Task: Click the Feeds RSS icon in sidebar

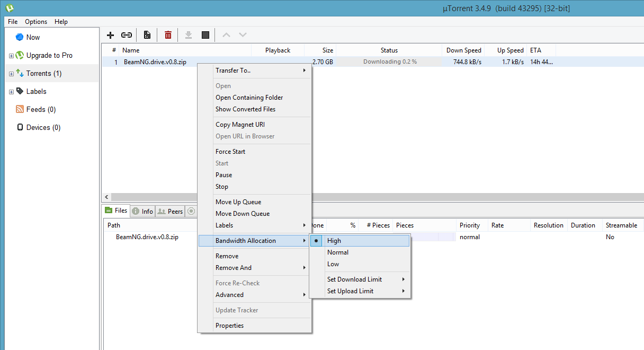Action: point(20,109)
